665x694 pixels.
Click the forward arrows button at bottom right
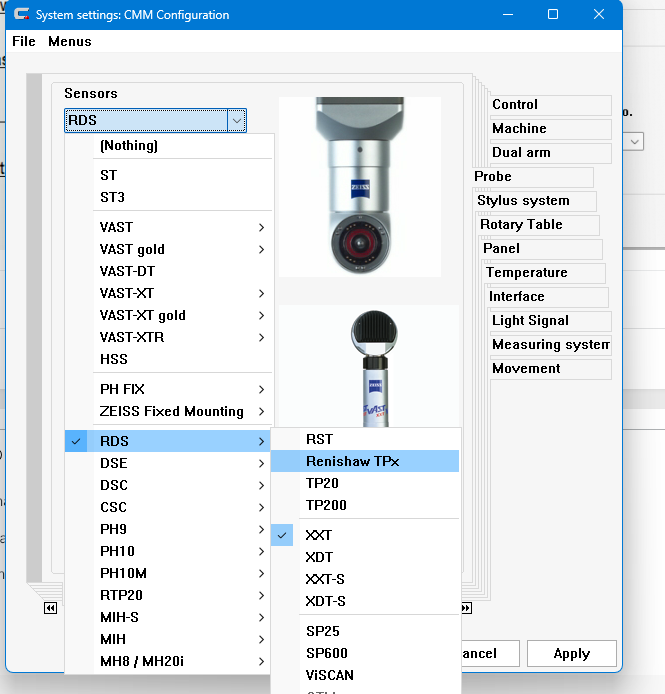466,608
